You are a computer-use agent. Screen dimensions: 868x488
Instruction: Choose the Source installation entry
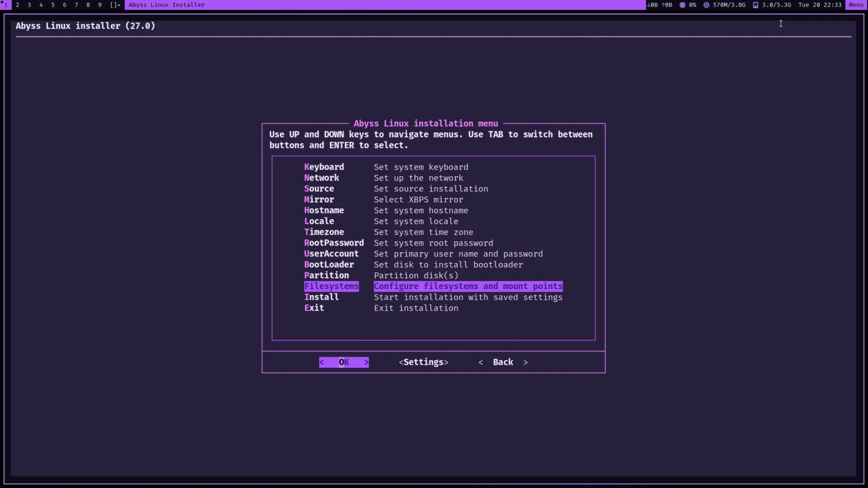pyautogui.click(x=319, y=189)
